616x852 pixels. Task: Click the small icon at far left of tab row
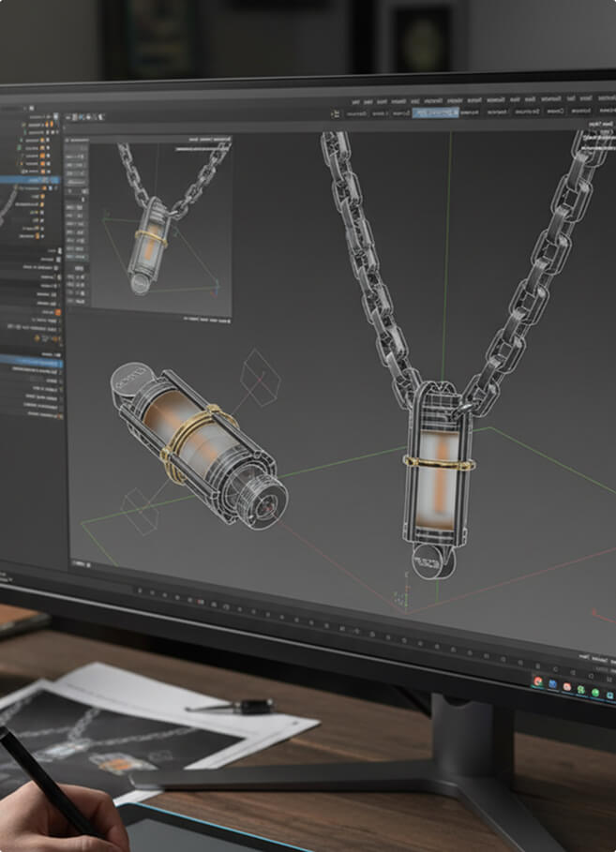click(x=335, y=113)
